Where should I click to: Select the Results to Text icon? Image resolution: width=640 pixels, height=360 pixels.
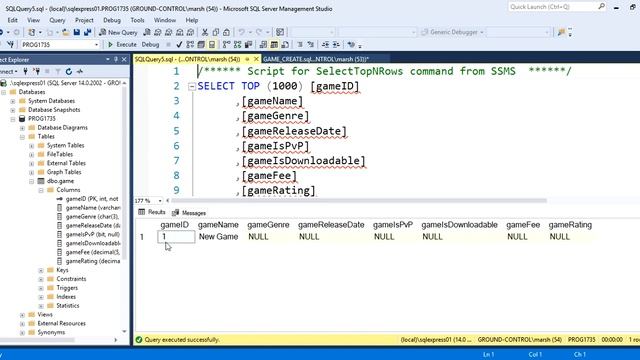pos(263,44)
